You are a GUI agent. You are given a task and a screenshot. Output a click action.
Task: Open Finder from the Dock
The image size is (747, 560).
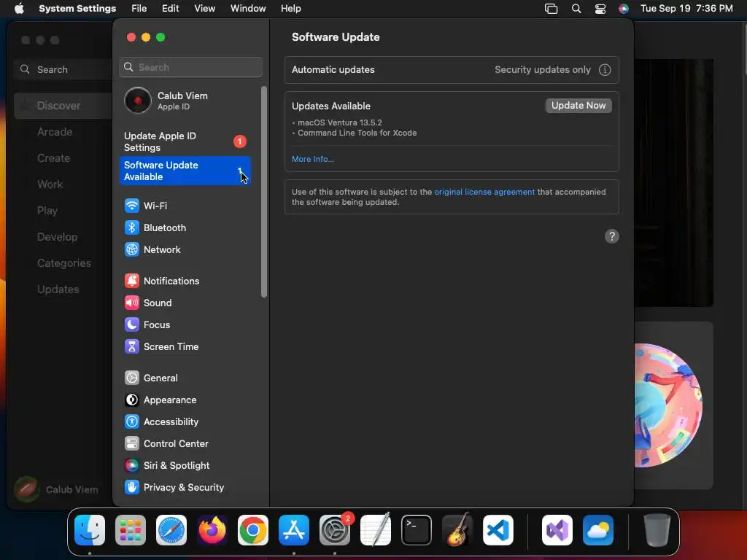90,530
